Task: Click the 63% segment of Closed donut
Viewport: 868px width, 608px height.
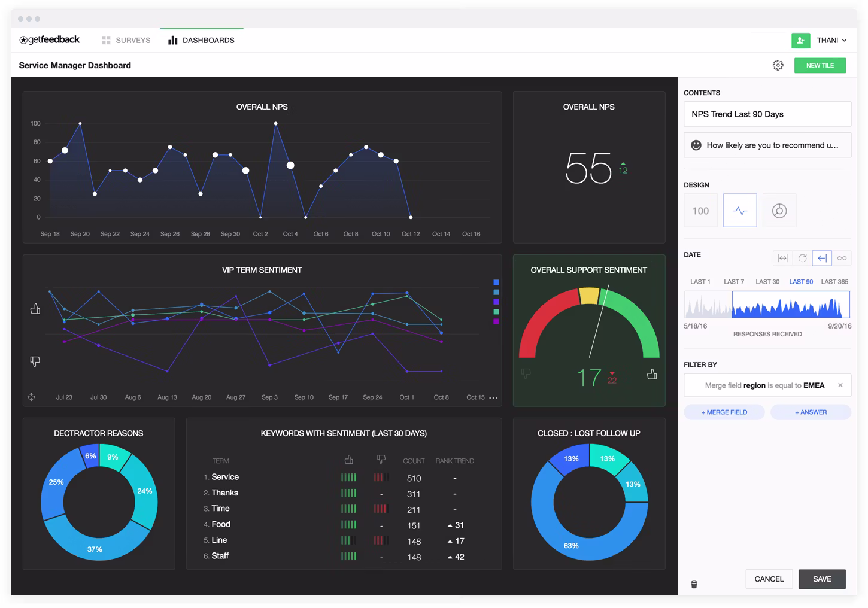Action: pyautogui.click(x=571, y=546)
